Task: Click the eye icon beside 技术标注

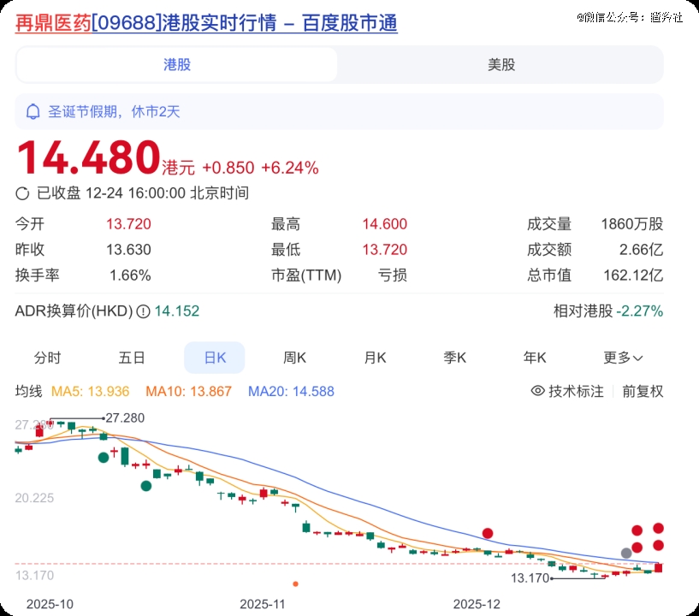Action: 538,391
